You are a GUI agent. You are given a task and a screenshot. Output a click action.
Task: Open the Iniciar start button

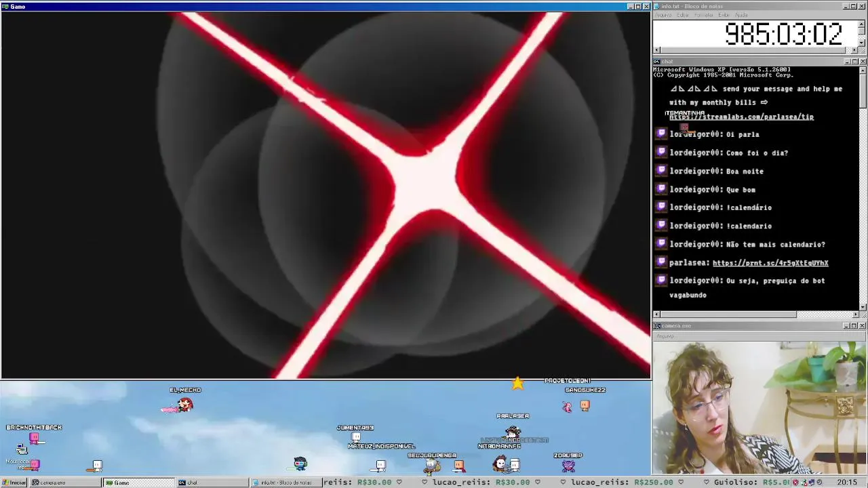click(x=14, y=483)
